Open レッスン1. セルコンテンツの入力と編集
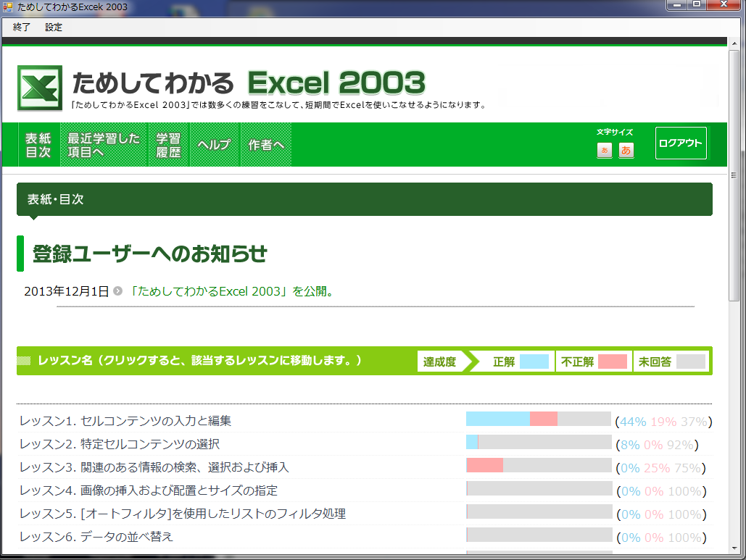The width and height of the screenshot is (746, 560). [x=125, y=421]
